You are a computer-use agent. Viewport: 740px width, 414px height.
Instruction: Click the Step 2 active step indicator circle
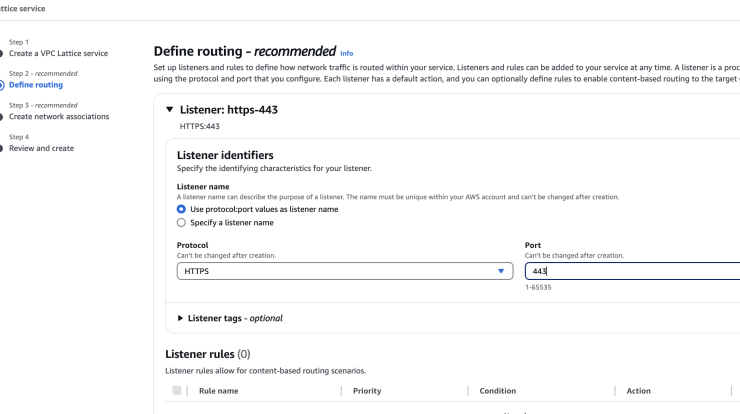point(1,85)
